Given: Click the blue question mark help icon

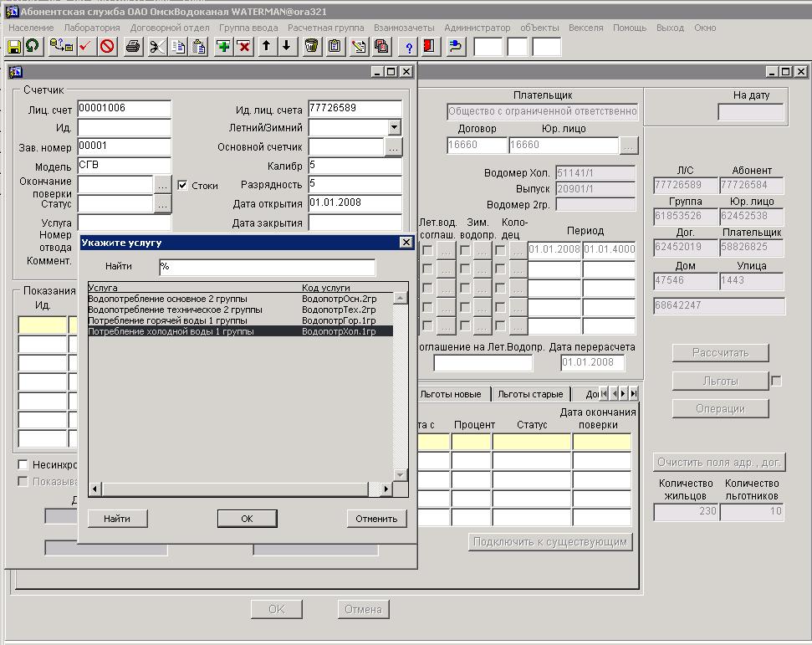Looking at the screenshot, I should click(409, 47).
